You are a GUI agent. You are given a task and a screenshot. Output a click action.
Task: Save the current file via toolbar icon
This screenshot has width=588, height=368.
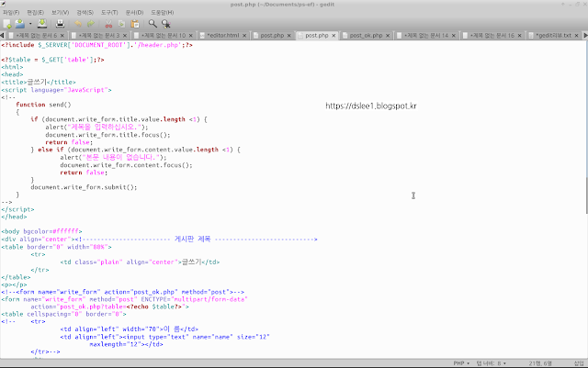42,24
